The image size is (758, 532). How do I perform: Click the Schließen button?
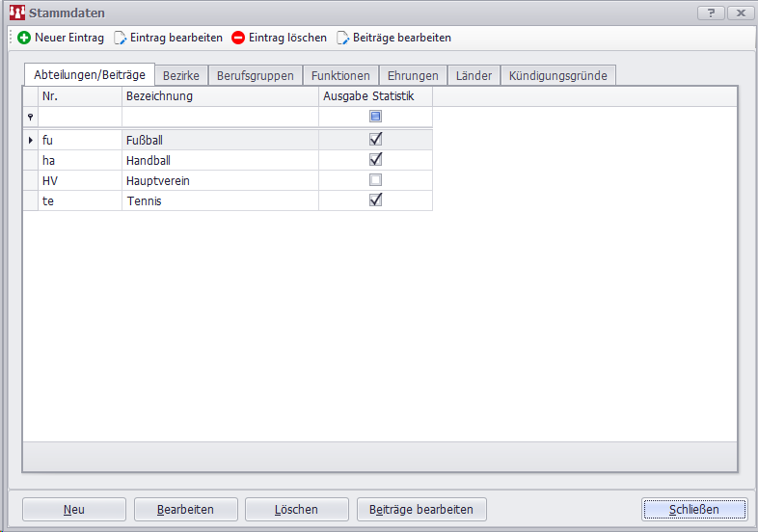click(694, 509)
